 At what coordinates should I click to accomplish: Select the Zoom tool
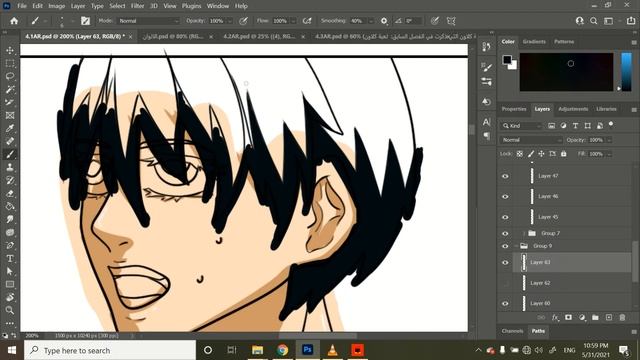pos(10,311)
